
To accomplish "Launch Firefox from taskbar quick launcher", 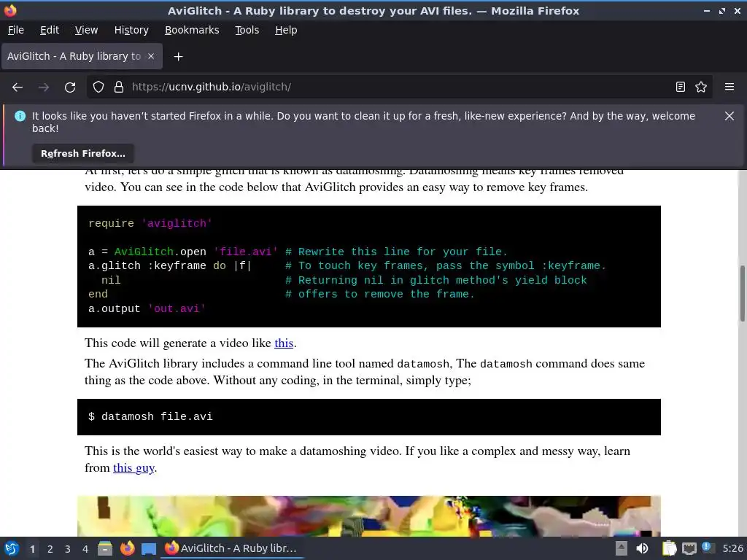I will [x=127, y=548].
